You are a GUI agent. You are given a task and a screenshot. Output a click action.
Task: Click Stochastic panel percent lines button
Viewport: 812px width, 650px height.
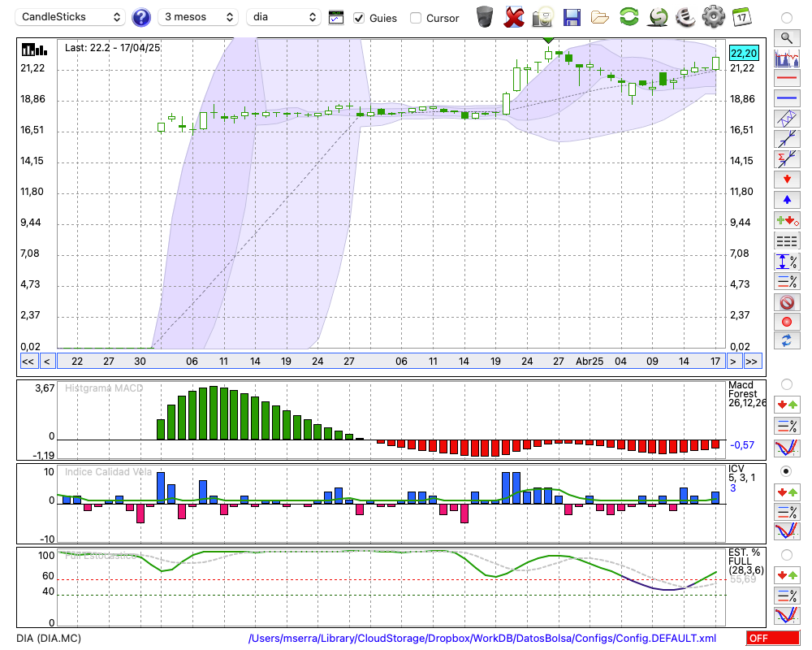787,596
